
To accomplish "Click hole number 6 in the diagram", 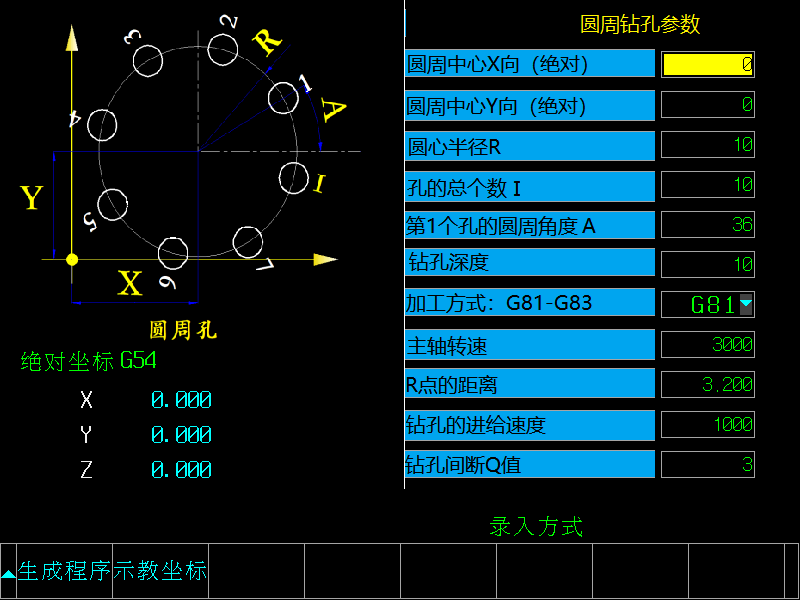I will pyautogui.click(x=174, y=251).
